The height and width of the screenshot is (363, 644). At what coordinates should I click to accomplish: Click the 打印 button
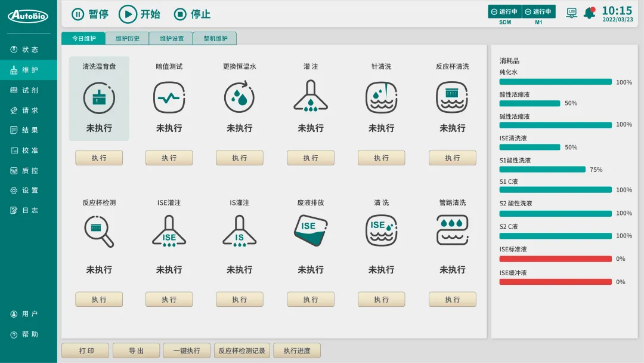coord(85,350)
